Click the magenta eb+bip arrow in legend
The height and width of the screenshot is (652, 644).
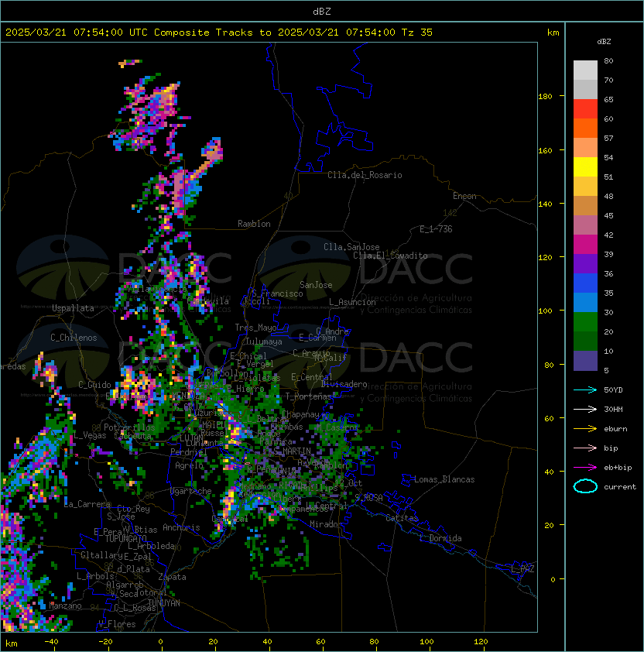point(585,468)
